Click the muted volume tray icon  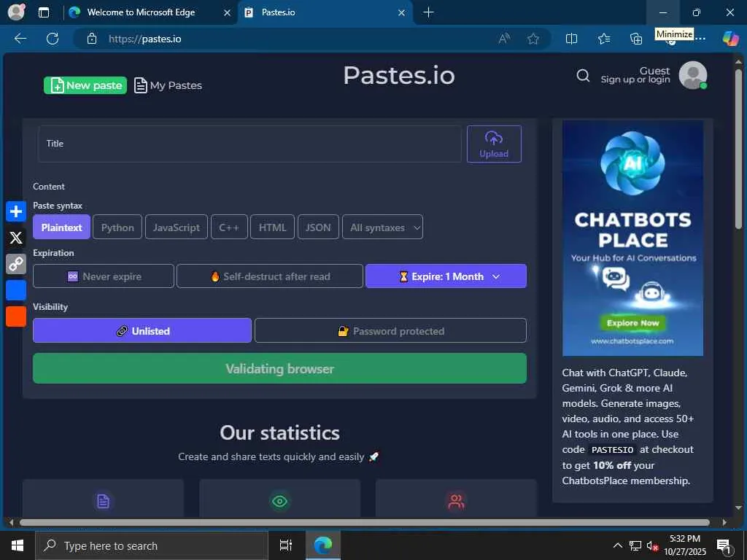pos(652,545)
